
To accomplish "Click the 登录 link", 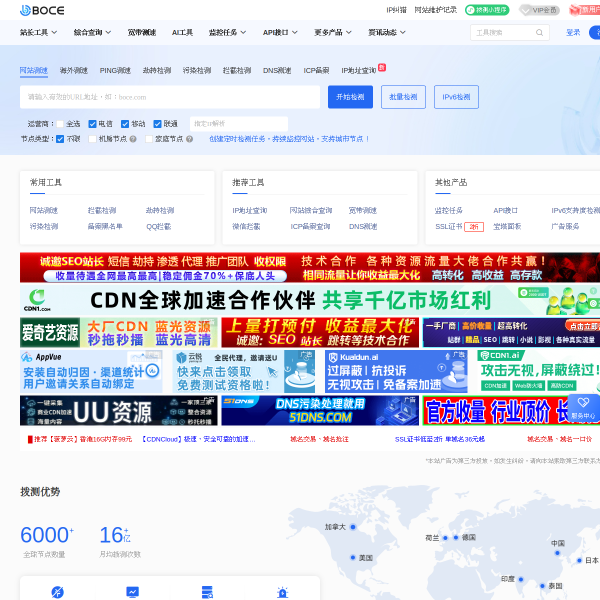I will click(573, 33).
